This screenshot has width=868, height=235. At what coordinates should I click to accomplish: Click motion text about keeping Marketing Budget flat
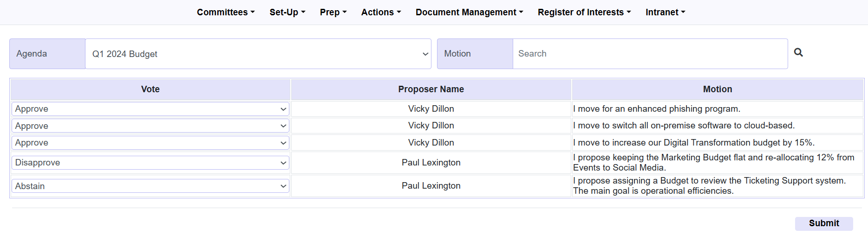(714, 163)
